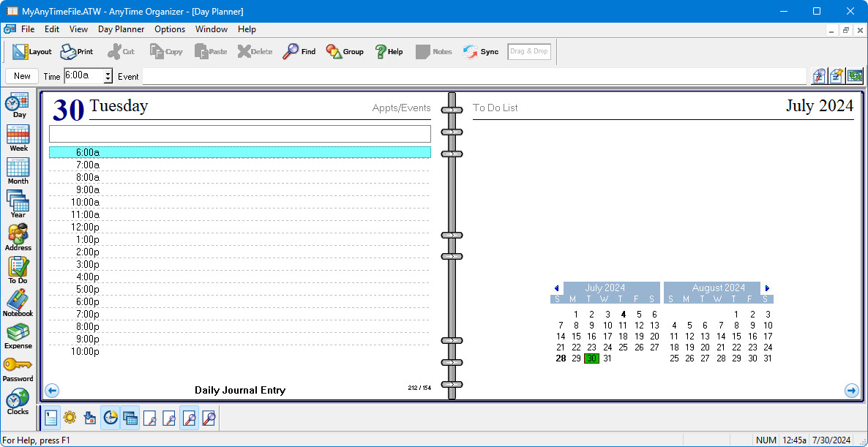
Task: Click the rightmost magnifier page icon in bottom toolbar
Action: click(x=209, y=418)
